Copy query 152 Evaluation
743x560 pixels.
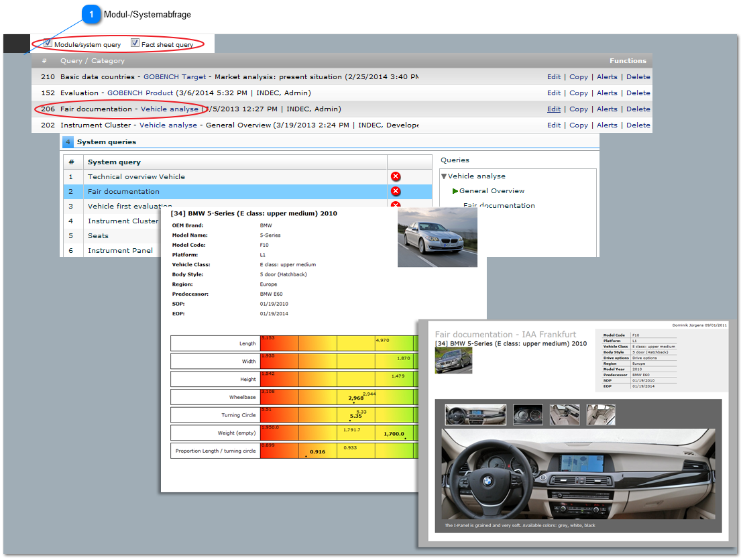tap(579, 93)
